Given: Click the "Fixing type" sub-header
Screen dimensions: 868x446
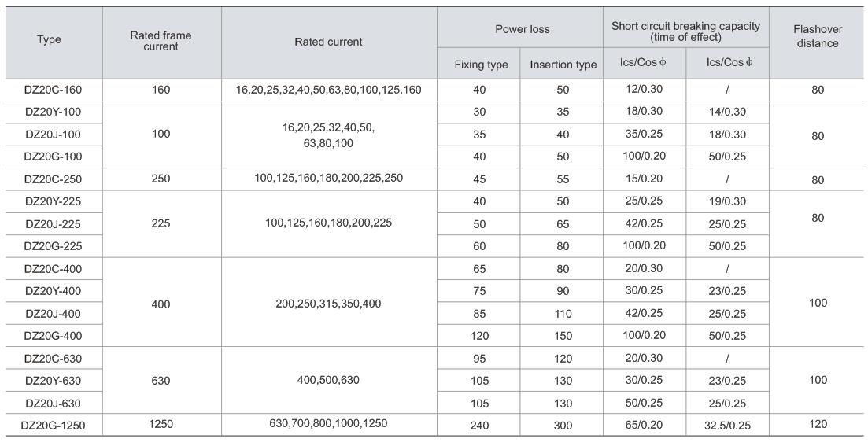Looking at the screenshot, I should (x=481, y=65).
